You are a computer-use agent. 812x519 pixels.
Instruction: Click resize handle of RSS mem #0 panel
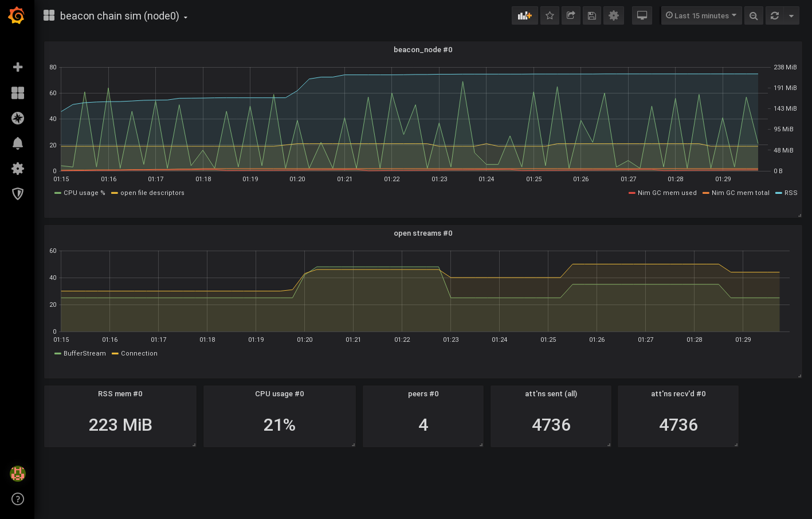coord(194,444)
